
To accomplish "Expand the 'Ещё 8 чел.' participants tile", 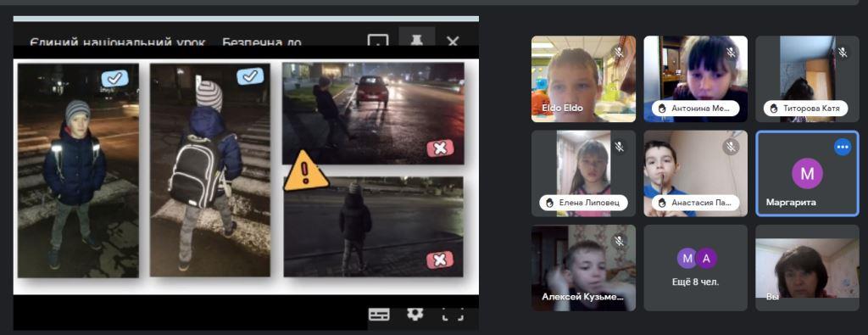I will pyautogui.click(x=695, y=267).
